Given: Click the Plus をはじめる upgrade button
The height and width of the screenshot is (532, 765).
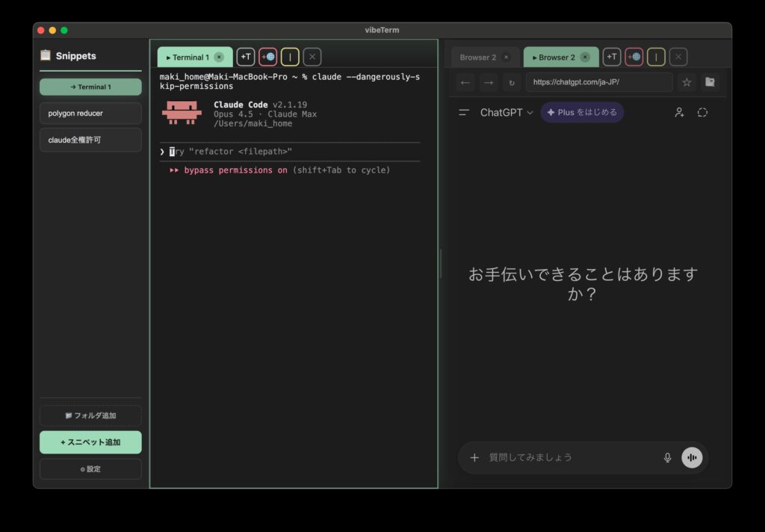Looking at the screenshot, I should tap(582, 112).
